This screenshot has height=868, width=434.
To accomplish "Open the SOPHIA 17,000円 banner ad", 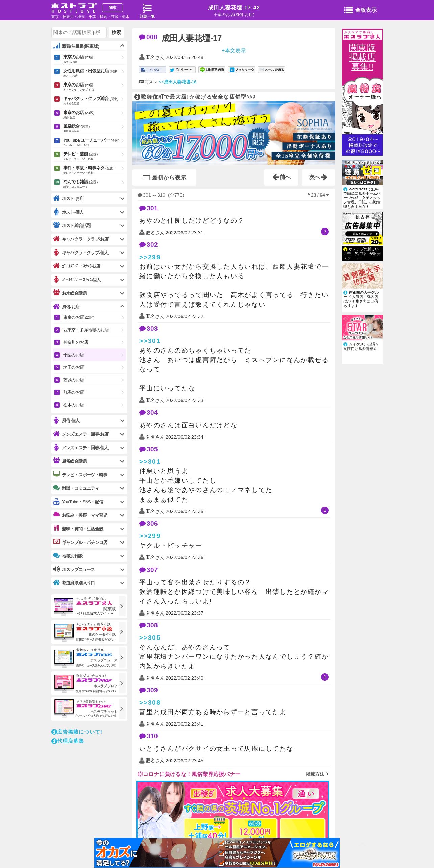I will 234,133.
